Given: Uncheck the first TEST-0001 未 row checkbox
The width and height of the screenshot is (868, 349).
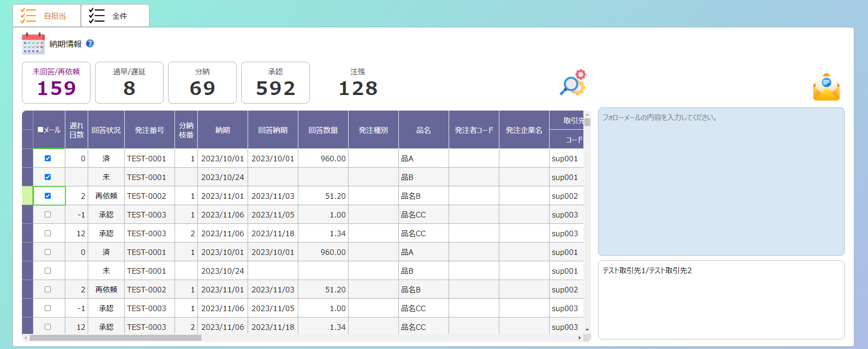Looking at the screenshot, I should coord(48,177).
